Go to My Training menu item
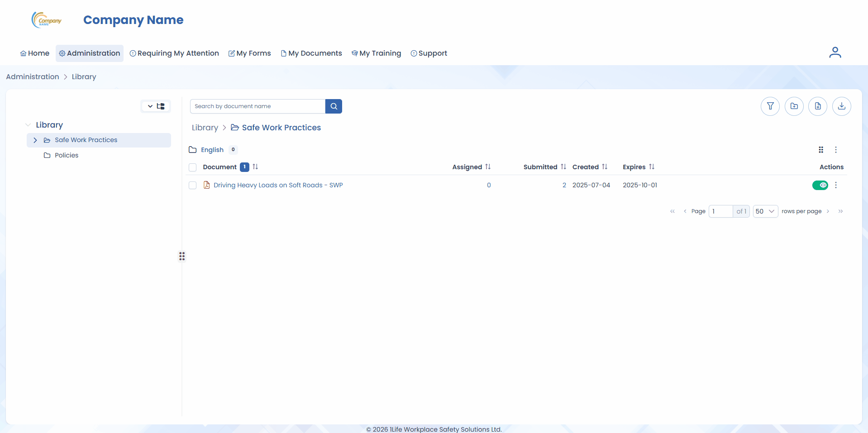 pyautogui.click(x=376, y=53)
